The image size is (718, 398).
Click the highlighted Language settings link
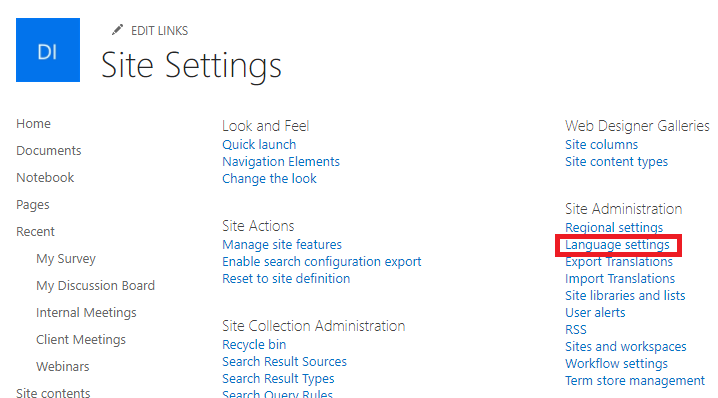(x=617, y=245)
